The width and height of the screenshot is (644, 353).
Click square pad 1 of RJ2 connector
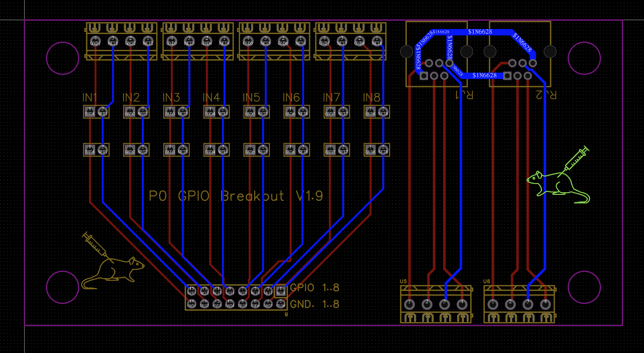click(x=507, y=76)
